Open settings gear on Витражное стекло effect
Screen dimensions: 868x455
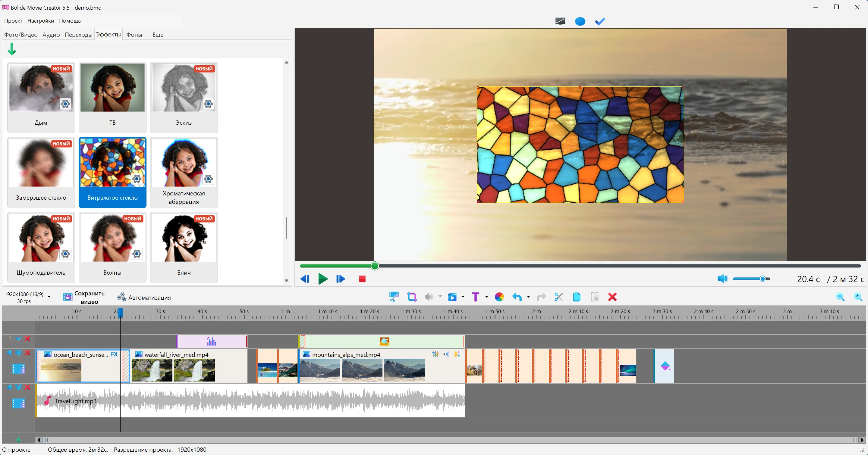(137, 179)
